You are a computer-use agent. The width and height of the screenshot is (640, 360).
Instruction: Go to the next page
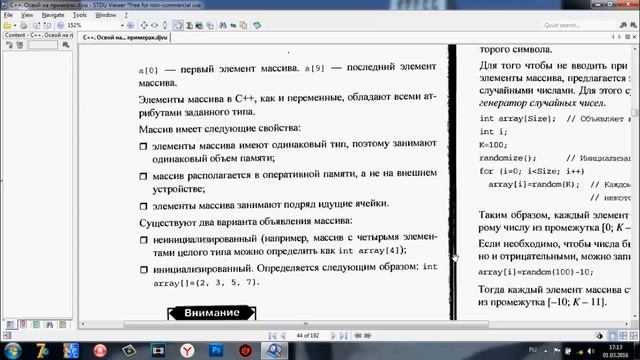pyautogui.click(x=333, y=336)
